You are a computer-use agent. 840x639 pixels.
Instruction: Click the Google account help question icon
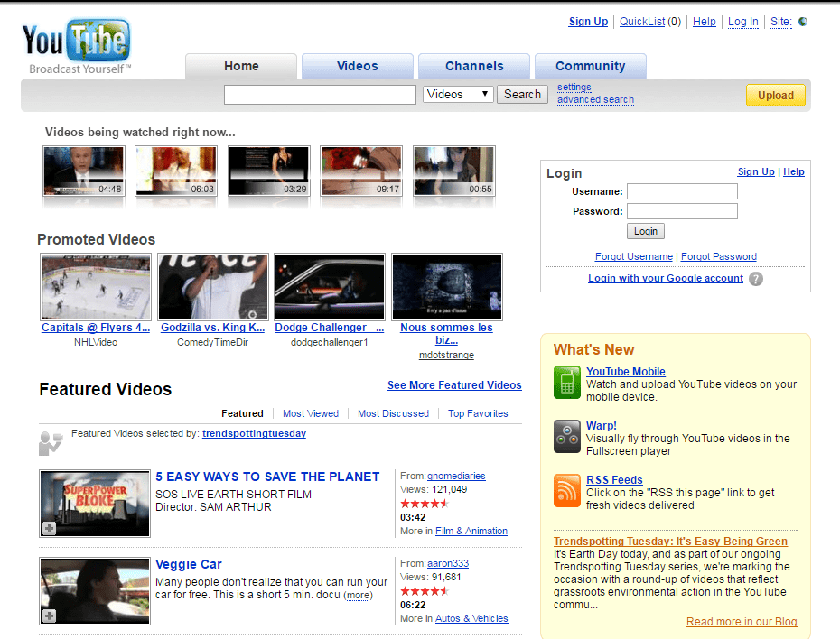coord(755,279)
